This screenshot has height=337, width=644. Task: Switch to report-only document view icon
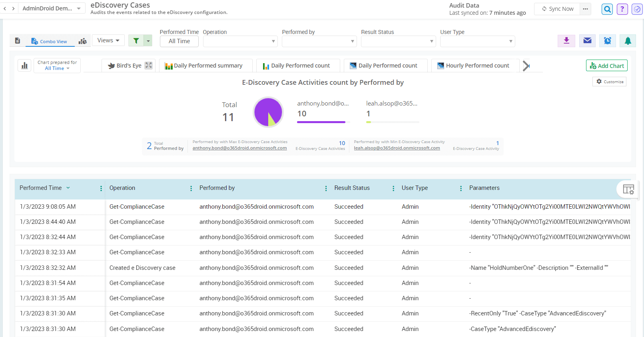pyautogui.click(x=18, y=41)
